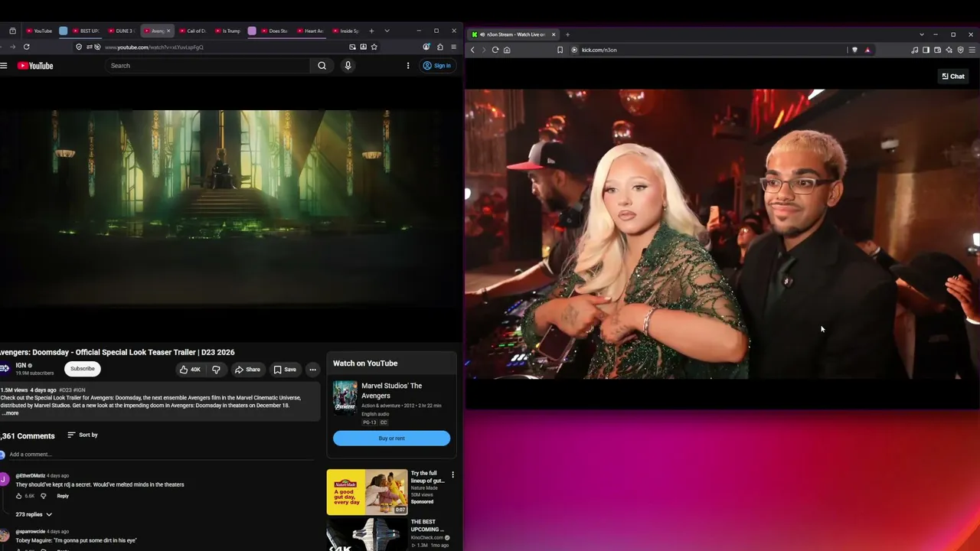Image resolution: width=980 pixels, height=551 pixels.
Task: Open the YouTube guide hamburger menu
Action: pos(4,66)
